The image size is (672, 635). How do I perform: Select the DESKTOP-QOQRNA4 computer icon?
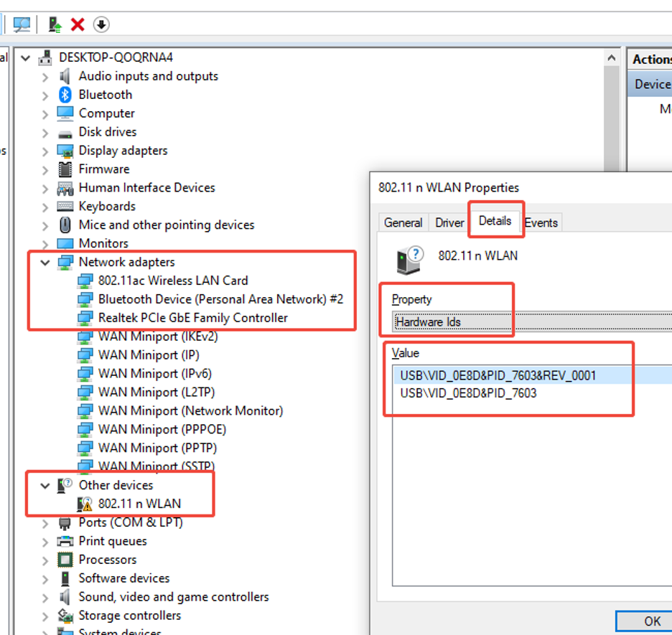point(45,57)
